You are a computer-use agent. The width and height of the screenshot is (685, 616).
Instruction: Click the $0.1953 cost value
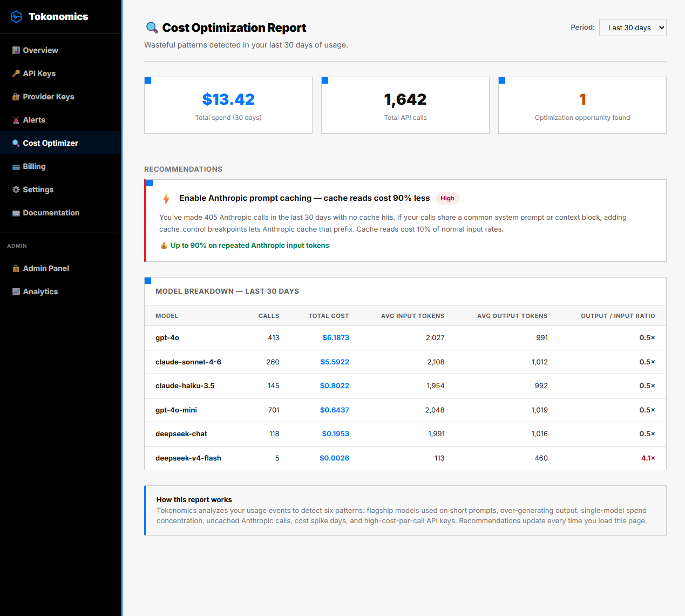336,434
